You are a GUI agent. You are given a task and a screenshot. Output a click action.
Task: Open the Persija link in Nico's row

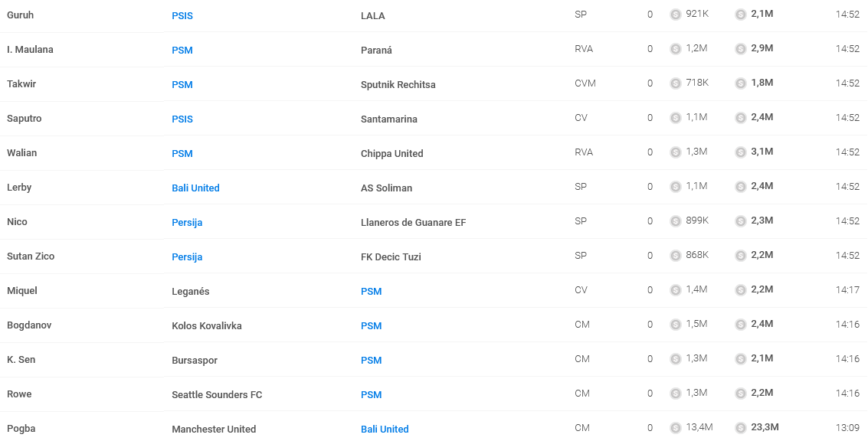tap(187, 223)
